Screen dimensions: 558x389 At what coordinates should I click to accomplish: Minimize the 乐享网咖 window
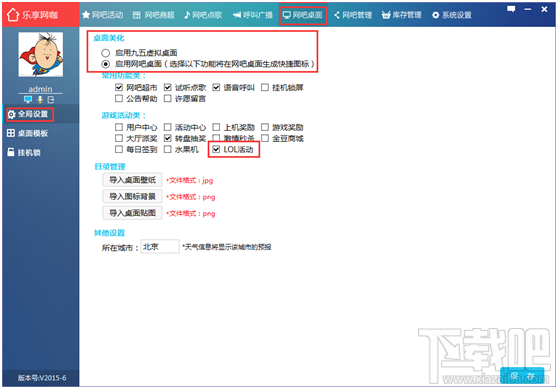pos(528,9)
